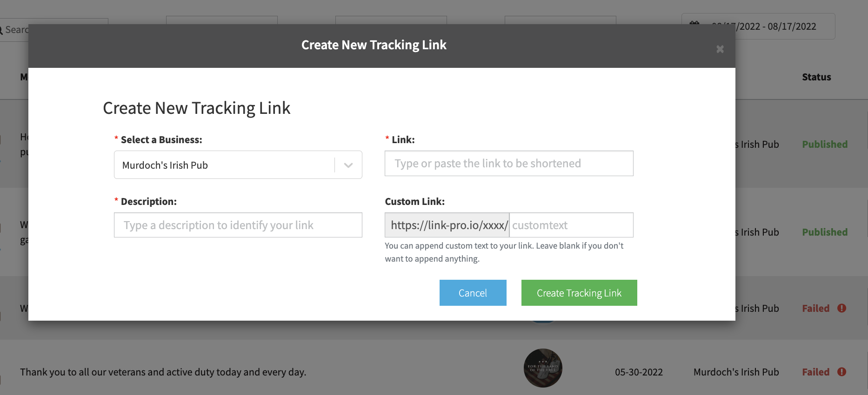868x395 pixels.
Task: Click the Status column header
Action: pyautogui.click(x=816, y=77)
